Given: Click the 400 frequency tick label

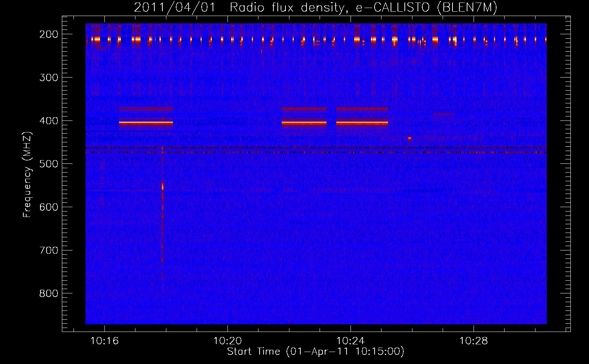Looking at the screenshot, I should tap(49, 121).
